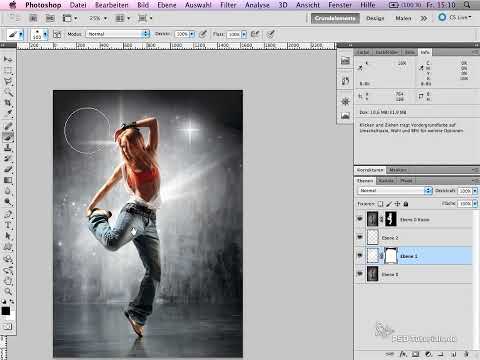The image size is (480, 360).
Task: Select the Crop tool
Action: (8, 103)
